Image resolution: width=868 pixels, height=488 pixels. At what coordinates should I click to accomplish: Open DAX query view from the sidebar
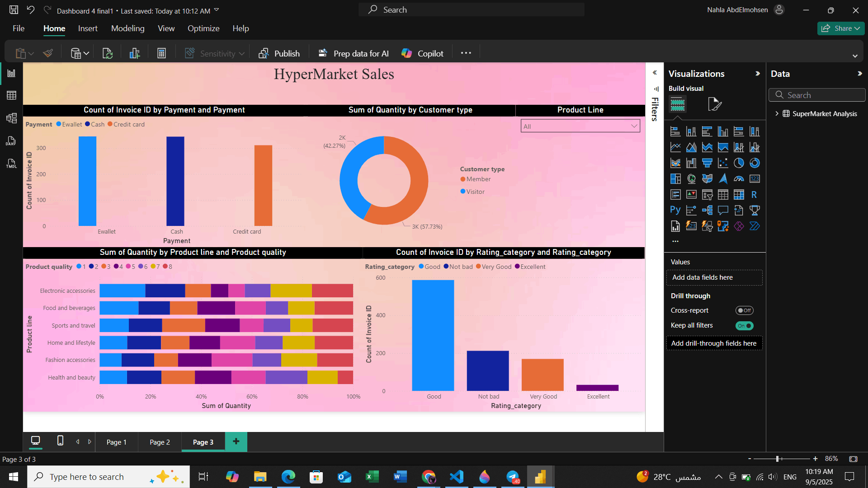(11, 141)
